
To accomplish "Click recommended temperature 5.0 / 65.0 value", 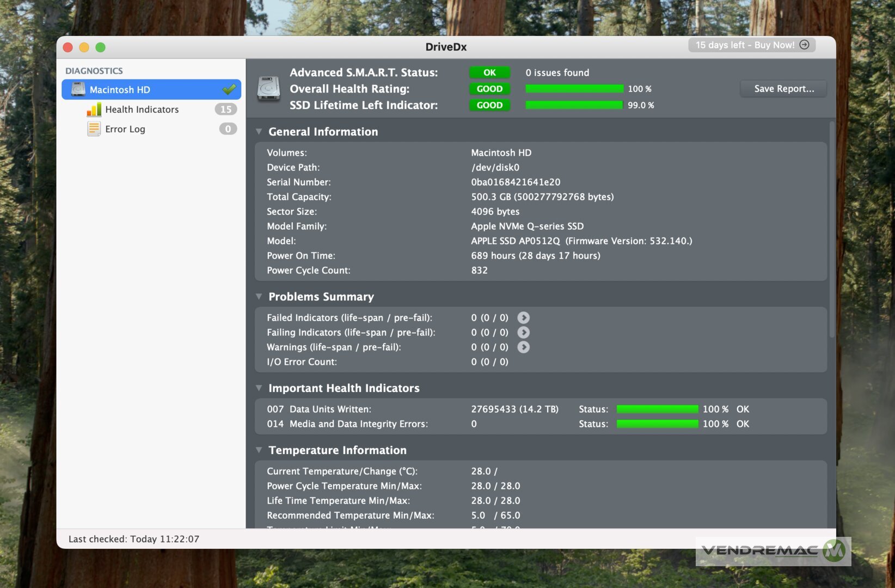I will [495, 515].
